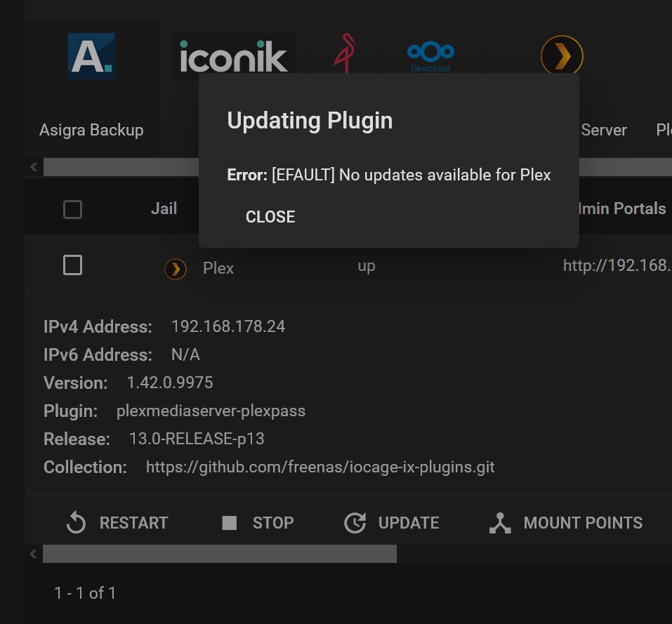Click left arrow of plugin carousel scrollbar
672x624 pixels.
click(x=34, y=167)
